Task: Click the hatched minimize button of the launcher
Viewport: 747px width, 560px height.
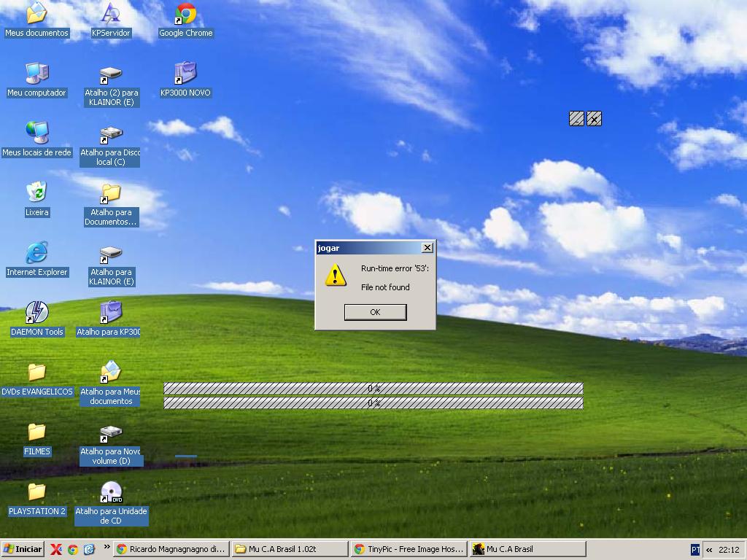Action: (576, 119)
